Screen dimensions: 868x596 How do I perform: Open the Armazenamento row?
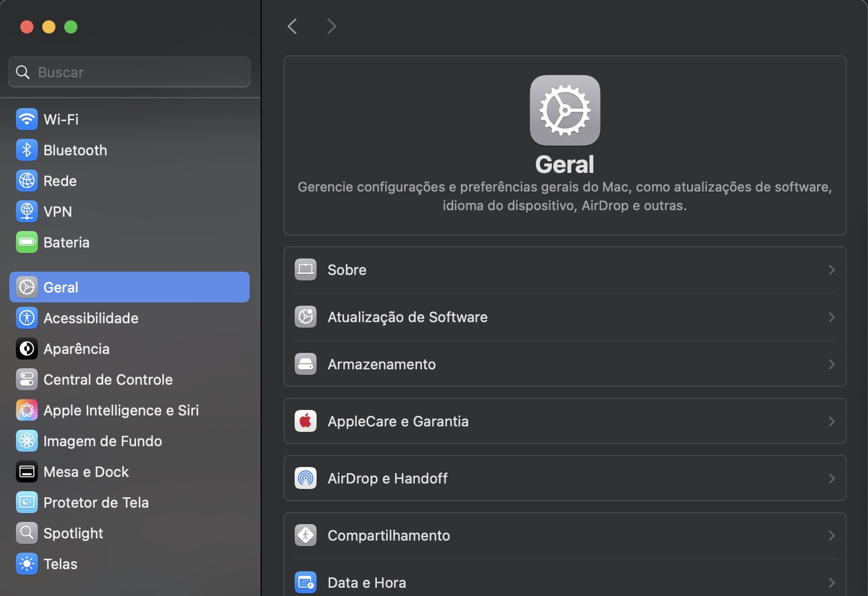(x=565, y=364)
